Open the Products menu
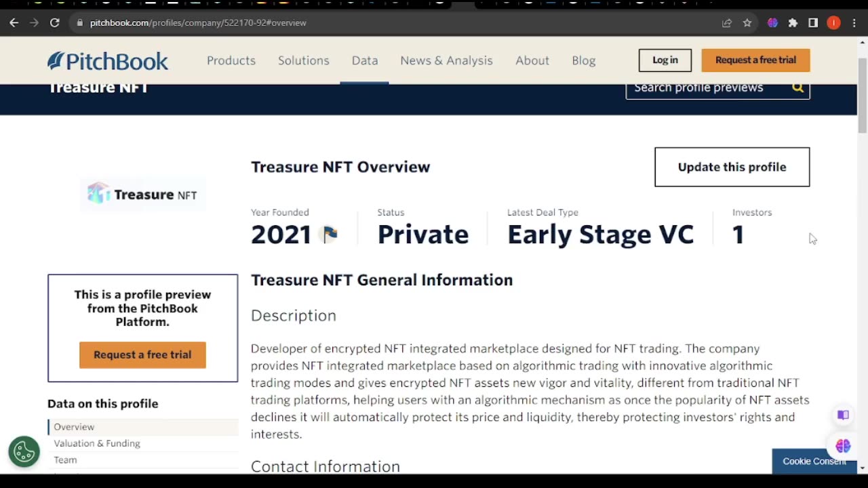Viewport: 868px width, 488px height. pos(231,60)
